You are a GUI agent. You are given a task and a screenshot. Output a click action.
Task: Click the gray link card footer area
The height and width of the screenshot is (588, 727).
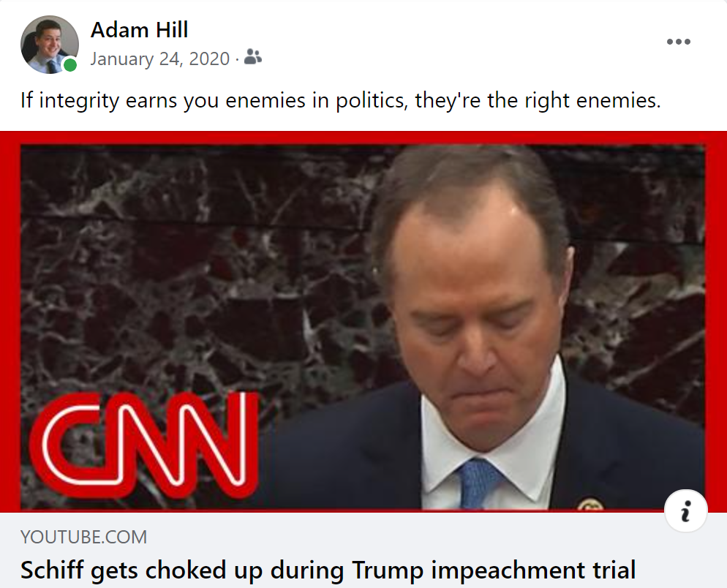[x=363, y=550]
